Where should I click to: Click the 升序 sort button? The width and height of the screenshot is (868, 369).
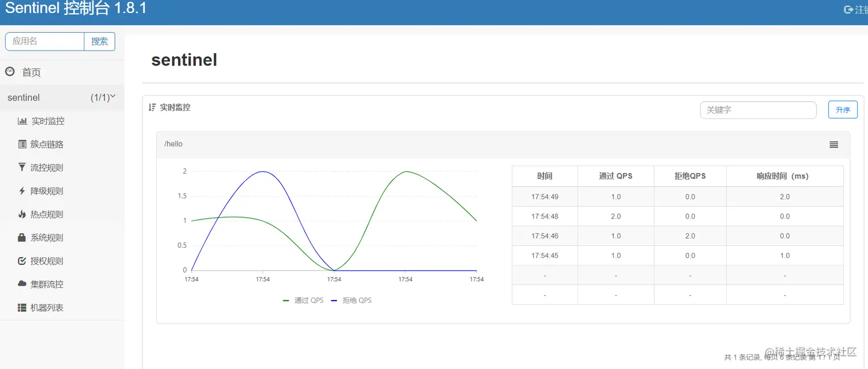click(x=843, y=110)
